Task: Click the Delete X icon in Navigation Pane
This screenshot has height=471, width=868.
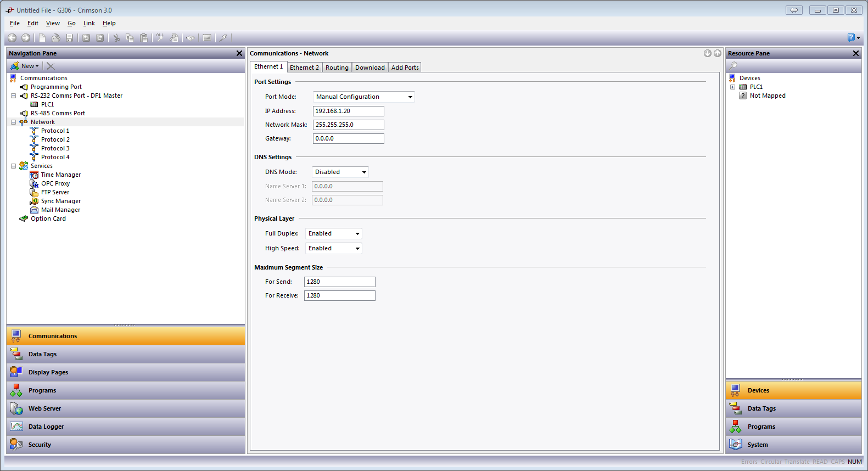Action: pyautogui.click(x=51, y=66)
